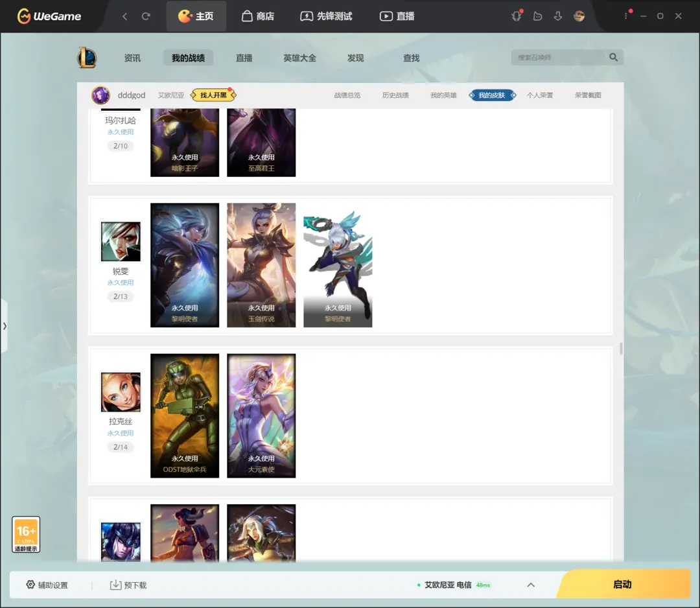The height and width of the screenshot is (608, 700).
Task: Open the 大元素使 skin card
Action: [261, 415]
